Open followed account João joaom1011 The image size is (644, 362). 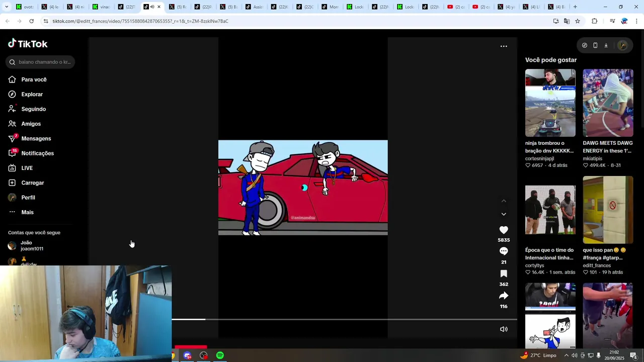coord(32,246)
